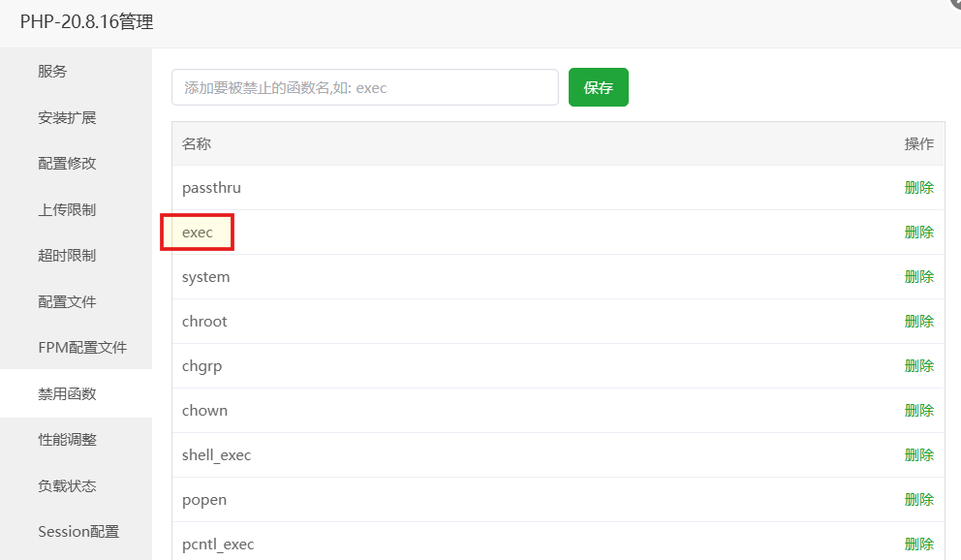The image size is (961, 560).
Task: Focus the disabled function name input field
Action: click(364, 87)
